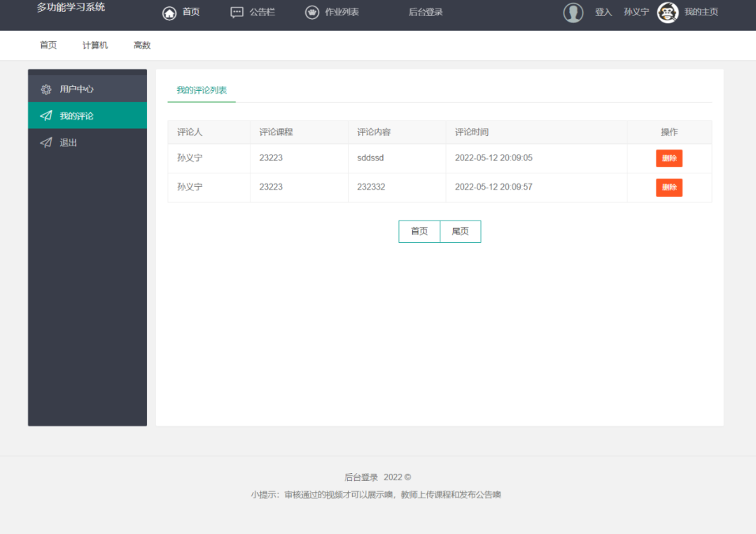Click the 登入 link in header
The width and height of the screenshot is (756, 534).
click(x=603, y=12)
